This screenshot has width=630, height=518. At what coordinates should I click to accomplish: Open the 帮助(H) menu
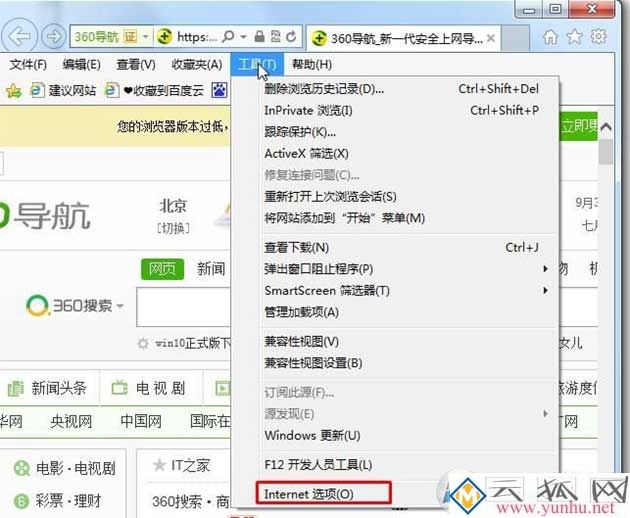(312, 64)
